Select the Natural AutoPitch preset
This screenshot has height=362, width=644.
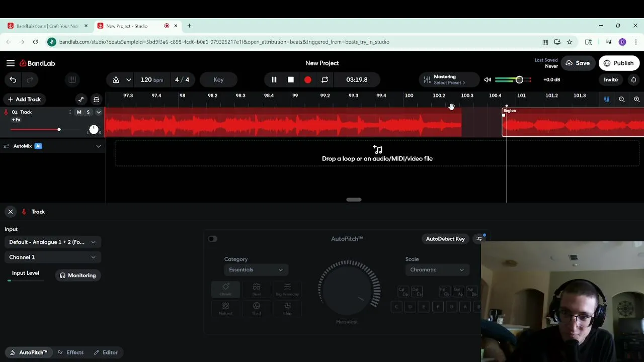pos(225,308)
